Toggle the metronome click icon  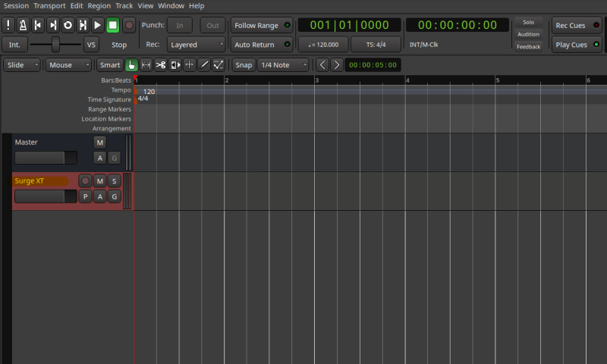click(23, 25)
